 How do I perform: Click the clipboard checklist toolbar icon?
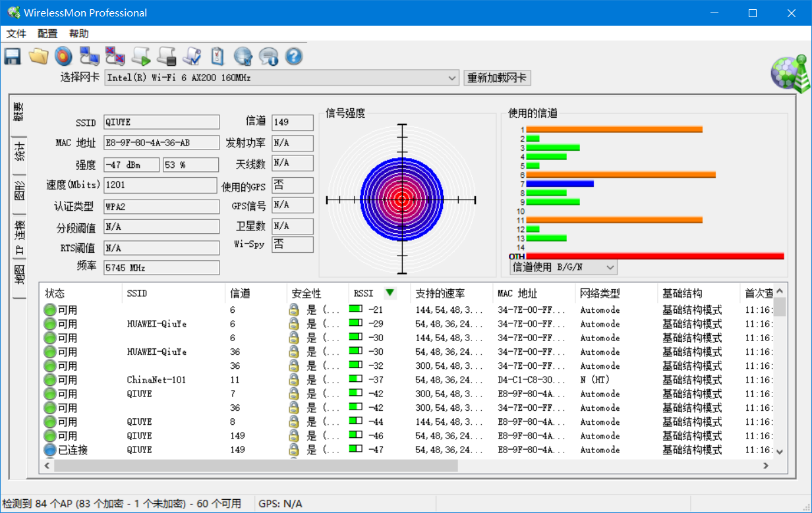point(217,57)
